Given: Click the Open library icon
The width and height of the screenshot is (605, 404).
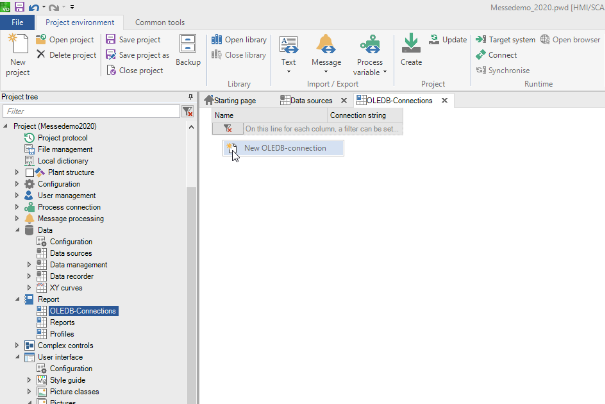Looking at the screenshot, I should [217, 40].
